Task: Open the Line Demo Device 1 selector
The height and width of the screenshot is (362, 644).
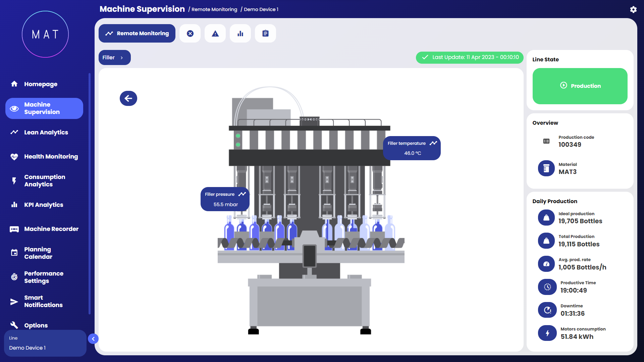Action: [x=45, y=343]
